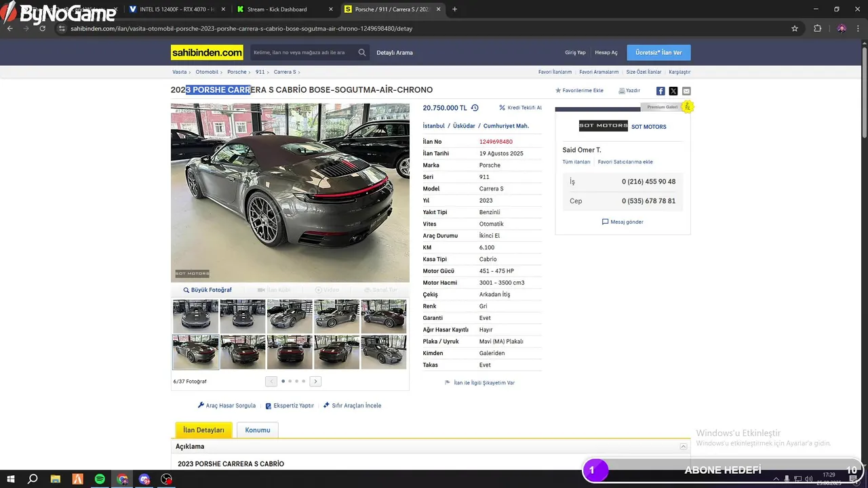Viewport: 868px width, 488px height.
Task: Go to previous thumbnail page arrow
Action: [x=271, y=381]
